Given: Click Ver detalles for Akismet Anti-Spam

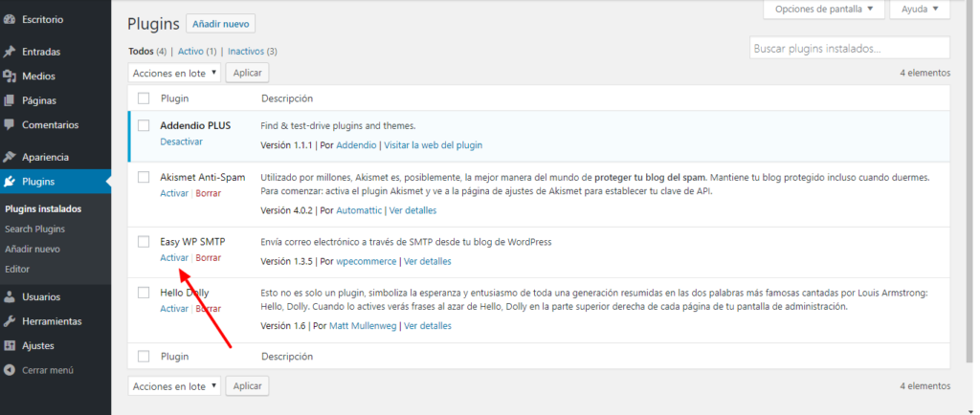Looking at the screenshot, I should click(413, 211).
